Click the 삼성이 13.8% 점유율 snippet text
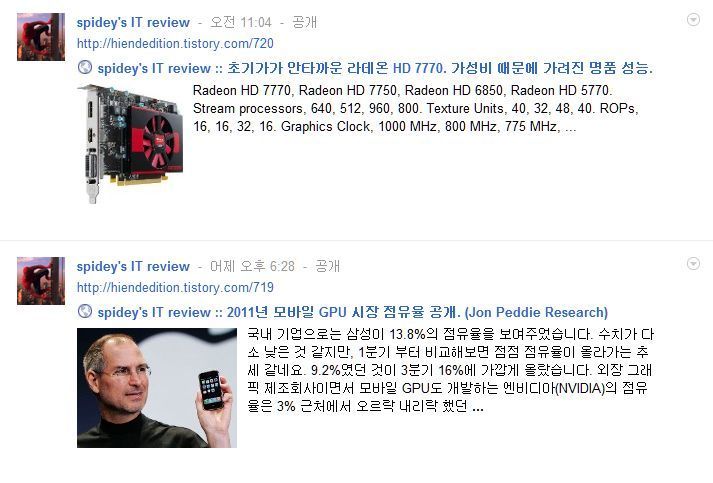The image size is (713, 483). (451, 370)
